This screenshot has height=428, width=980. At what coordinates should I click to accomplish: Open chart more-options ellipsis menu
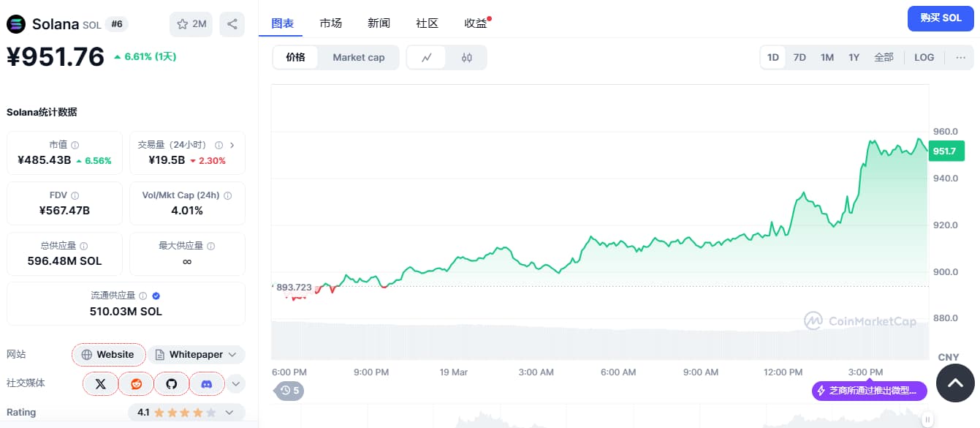961,57
